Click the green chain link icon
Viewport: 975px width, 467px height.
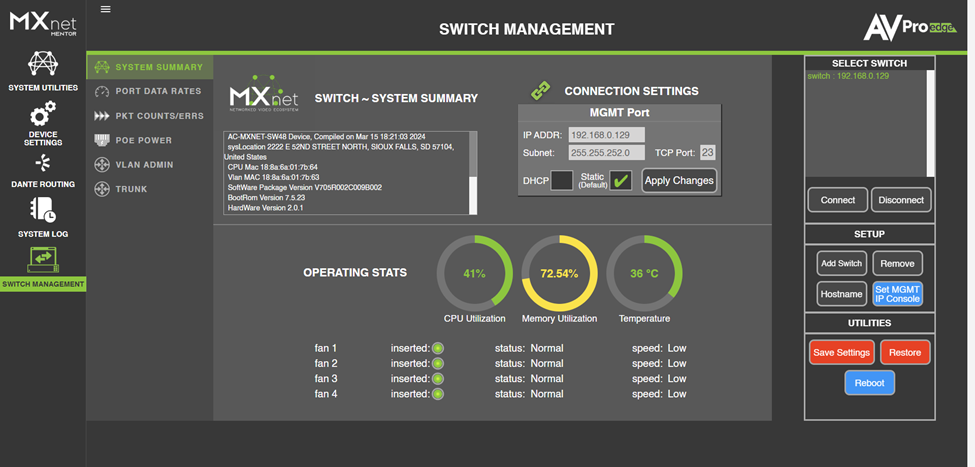point(540,91)
